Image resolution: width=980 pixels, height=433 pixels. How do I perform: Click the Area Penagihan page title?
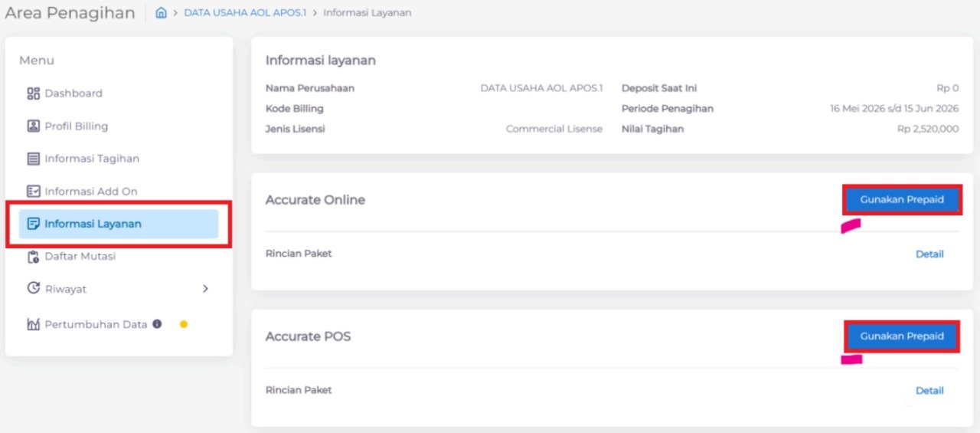[70, 13]
